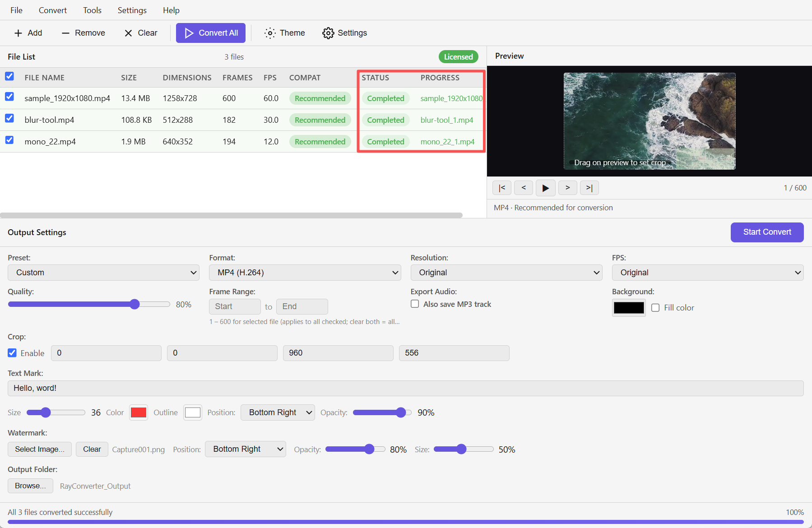The width and height of the screenshot is (812, 528).
Task: Uncheck sample_1920x1080.mp4 row checkbox
Action: tap(9, 97)
